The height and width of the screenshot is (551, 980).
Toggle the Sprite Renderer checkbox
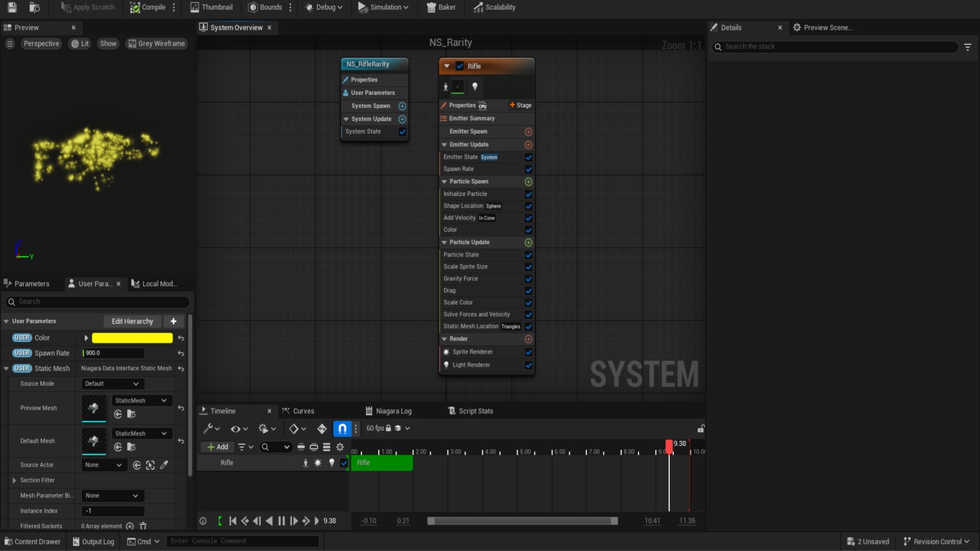point(528,352)
